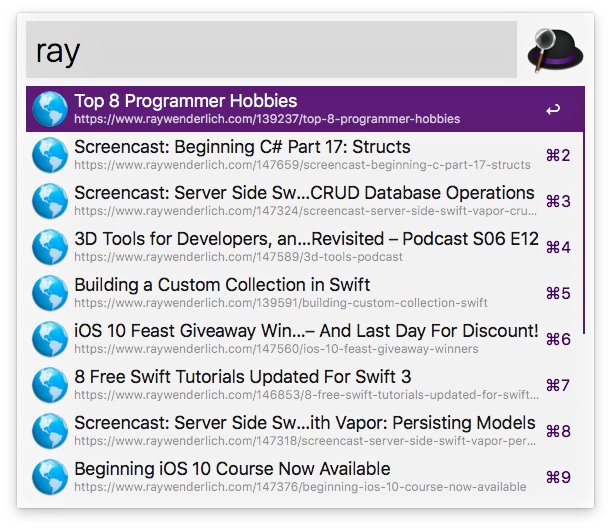This screenshot has width=611, height=529.
Task: Select Vapor: Persisting Models screencast result
Action: [304, 423]
